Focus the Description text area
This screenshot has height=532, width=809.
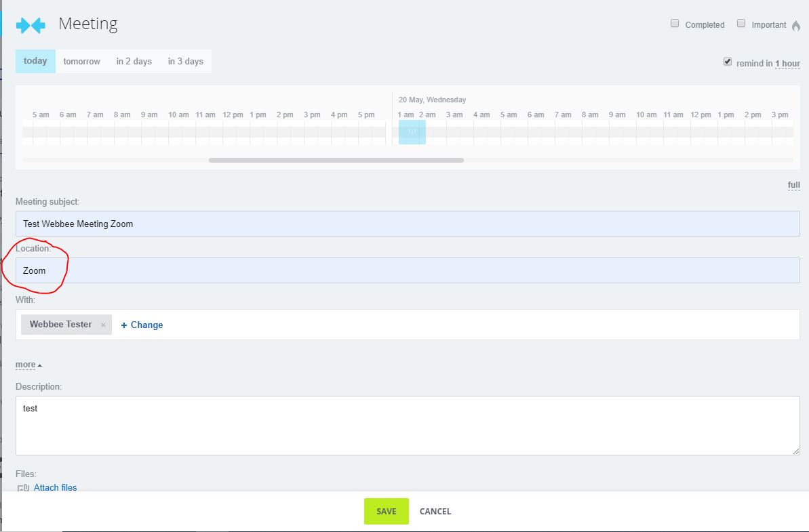408,426
